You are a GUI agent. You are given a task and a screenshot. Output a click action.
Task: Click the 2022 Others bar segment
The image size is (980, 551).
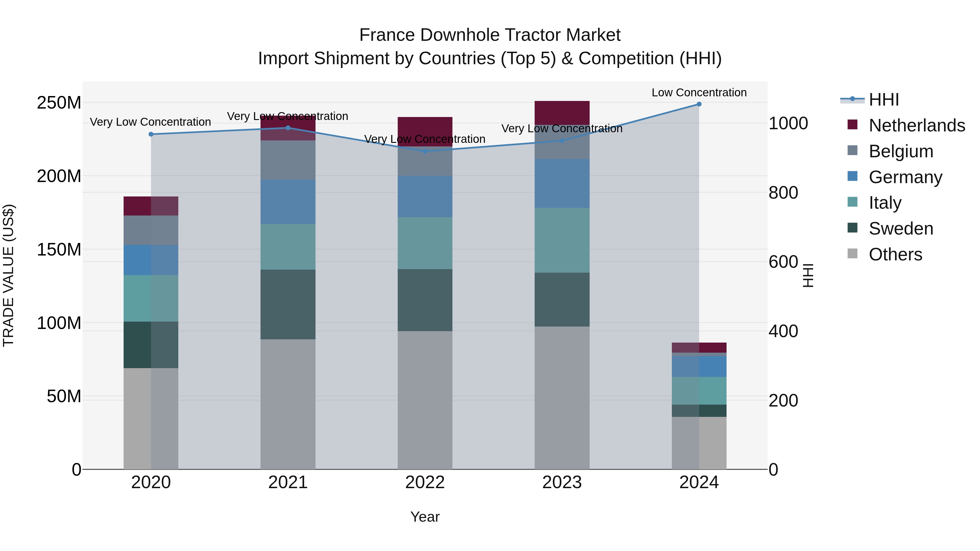pos(425,400)
